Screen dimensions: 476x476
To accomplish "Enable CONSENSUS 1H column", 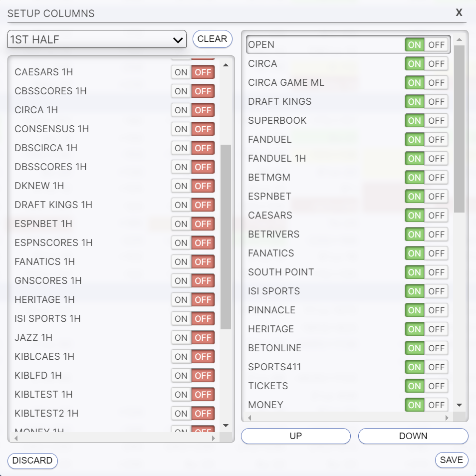I will click(181, 129).
